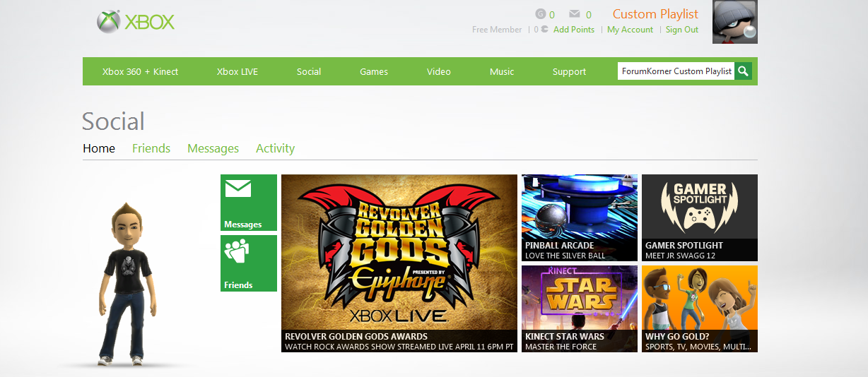Open the Games menu
Screen dimensions: 868x377
374,71
